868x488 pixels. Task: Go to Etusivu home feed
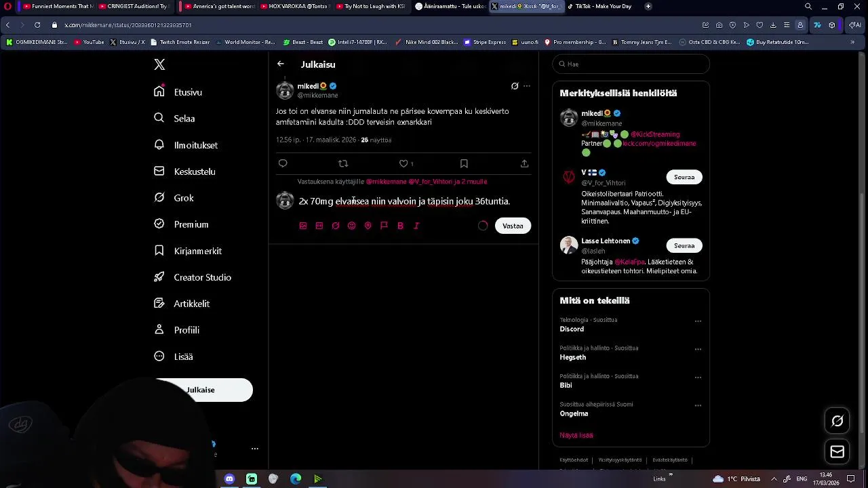[x=178, y=92]
